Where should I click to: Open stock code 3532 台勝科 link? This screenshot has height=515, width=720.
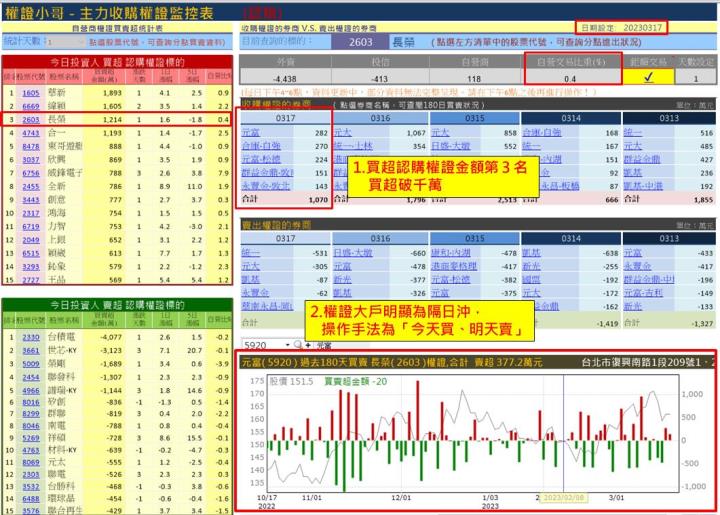pos(31,487)
